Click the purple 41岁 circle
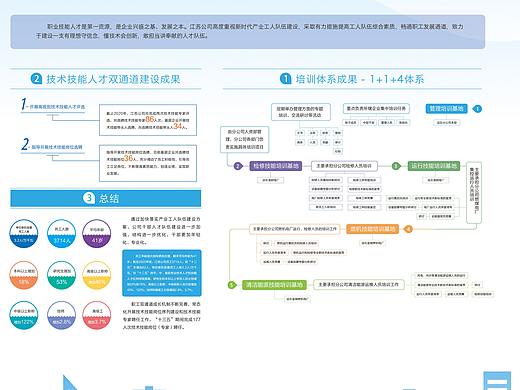520x390 pixels. tap(97, 233)
